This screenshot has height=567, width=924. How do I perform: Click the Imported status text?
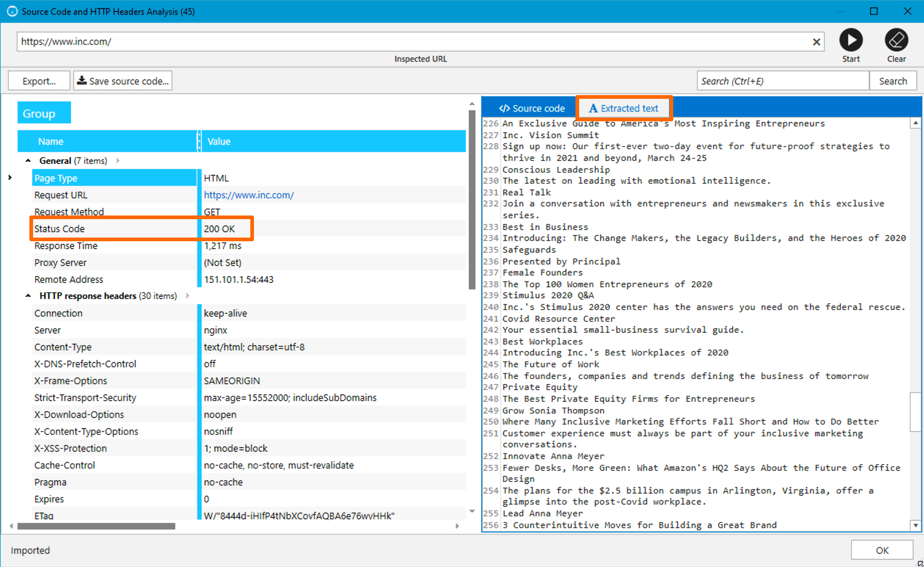[30, 550]
